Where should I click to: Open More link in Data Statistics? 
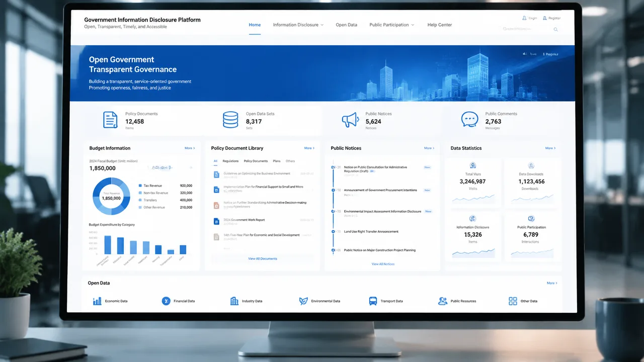(x=550, y=148)
